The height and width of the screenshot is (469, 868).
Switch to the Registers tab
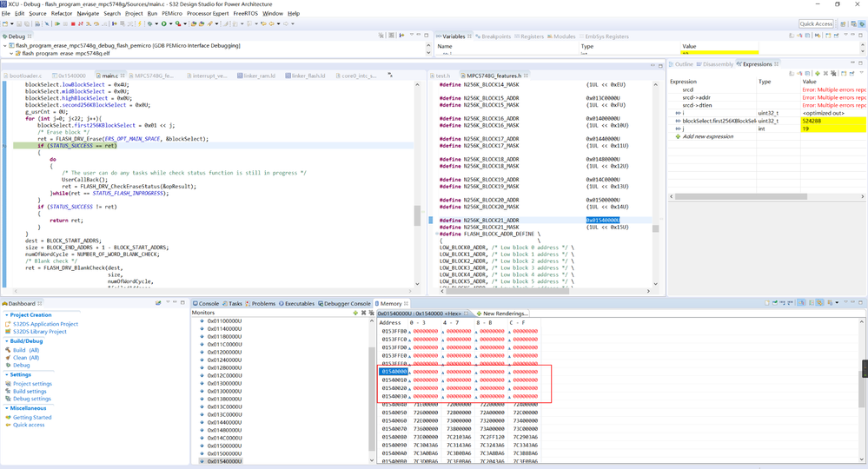(x=528, y=36)
